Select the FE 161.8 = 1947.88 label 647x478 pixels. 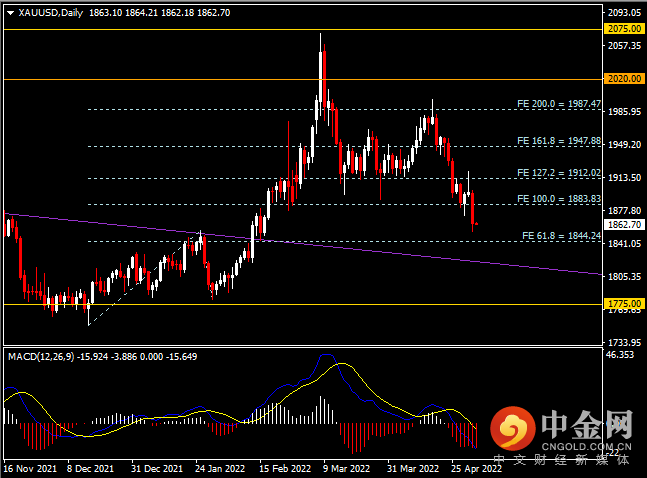(559, 141)
